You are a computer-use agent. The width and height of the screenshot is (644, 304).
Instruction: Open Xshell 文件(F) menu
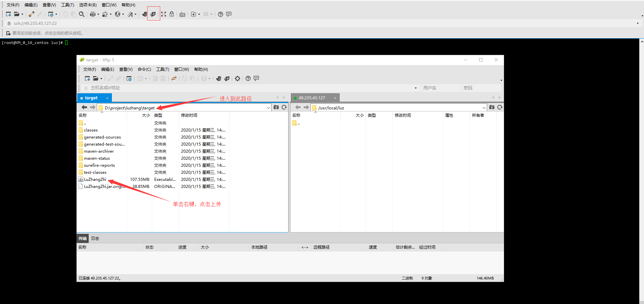[13, 5]
